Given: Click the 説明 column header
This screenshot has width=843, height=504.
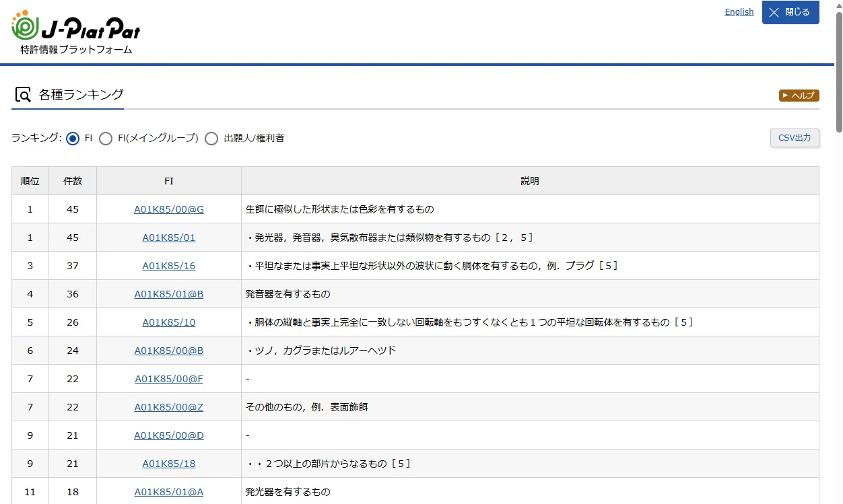Looking at the screenshot, I should (530, 181).
